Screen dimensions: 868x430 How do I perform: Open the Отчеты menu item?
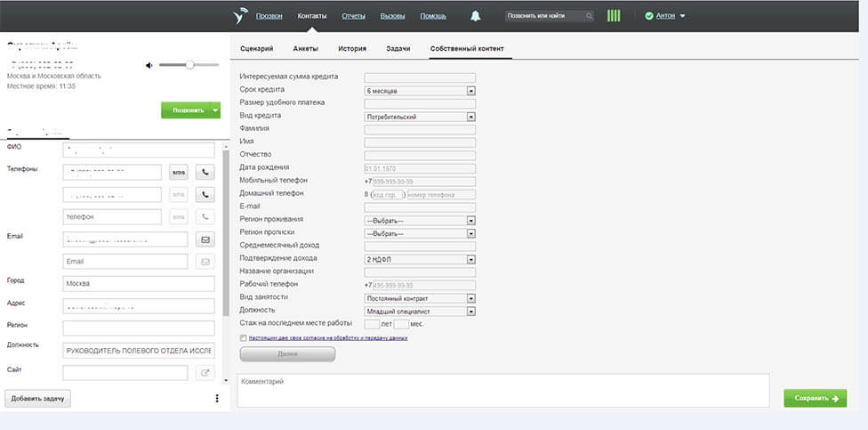(x=353, y=16)
